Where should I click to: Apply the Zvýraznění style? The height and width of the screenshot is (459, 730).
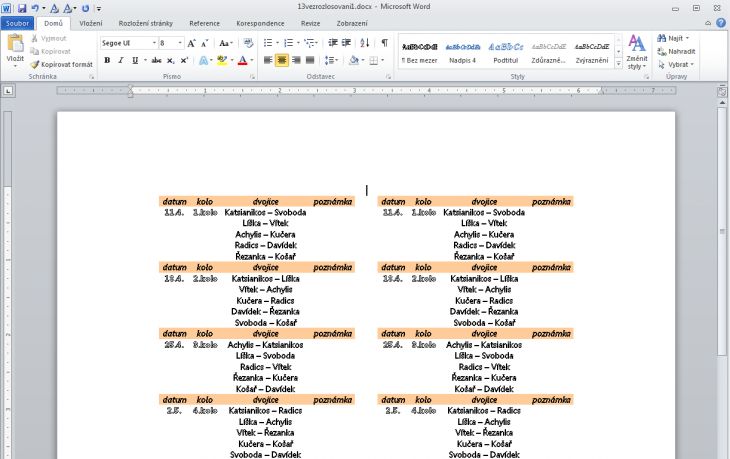click(592, 53)
